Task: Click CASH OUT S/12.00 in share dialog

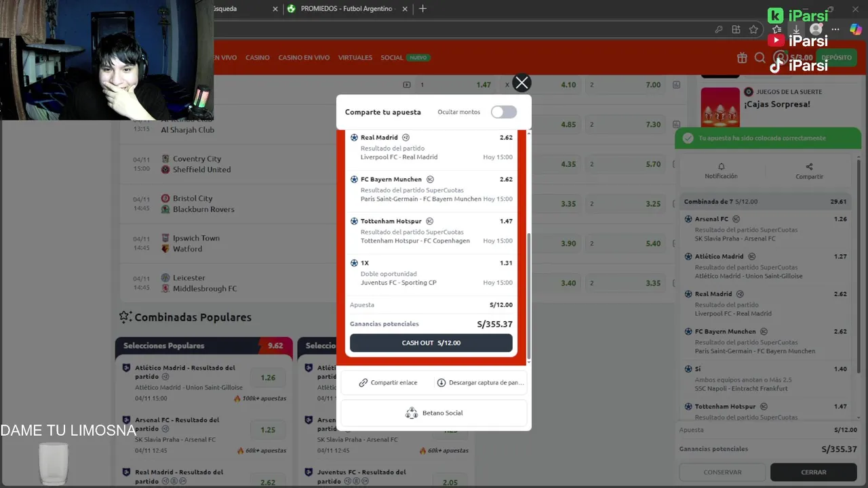Action: click(x=431, y=343)
